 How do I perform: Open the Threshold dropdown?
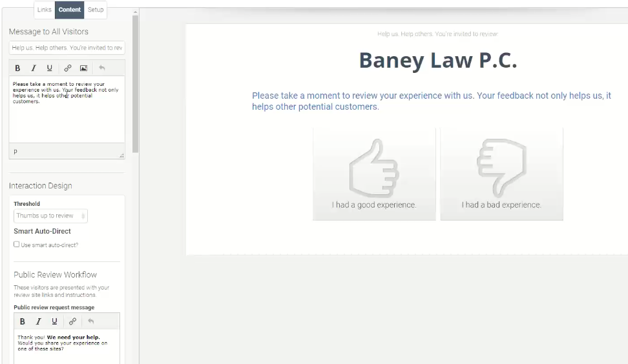pos(50,216)
